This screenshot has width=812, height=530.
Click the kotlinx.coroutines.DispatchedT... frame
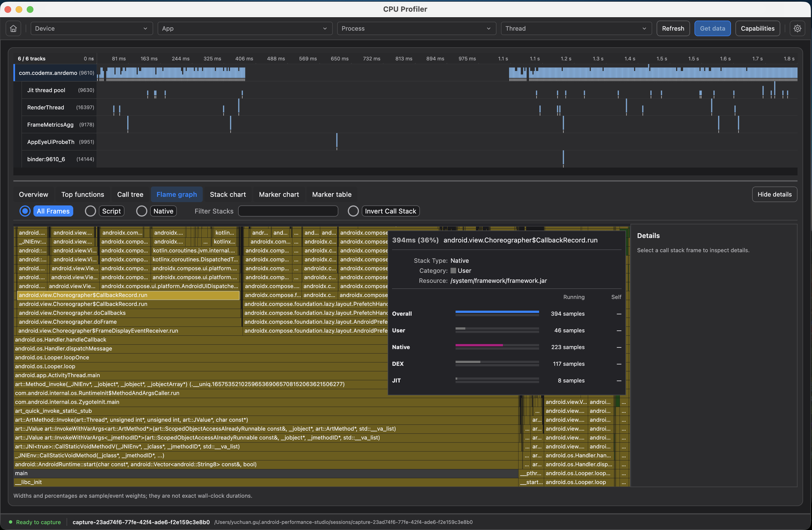pyautogui.click(x=195, y=259)
